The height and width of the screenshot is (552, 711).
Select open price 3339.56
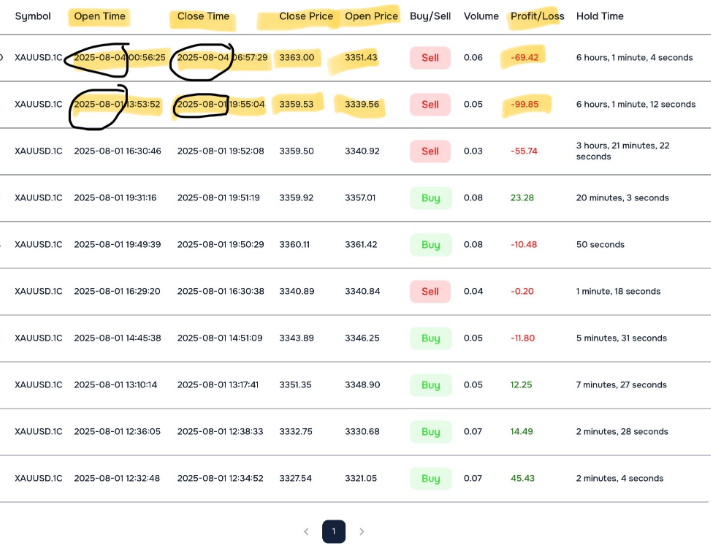pyautogui.click(x=362, y=104)
